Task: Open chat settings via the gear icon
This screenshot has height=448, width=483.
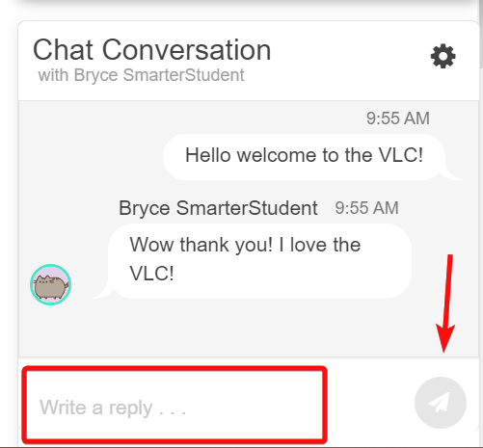Action: pyautogui.click(x=443, y=56)
